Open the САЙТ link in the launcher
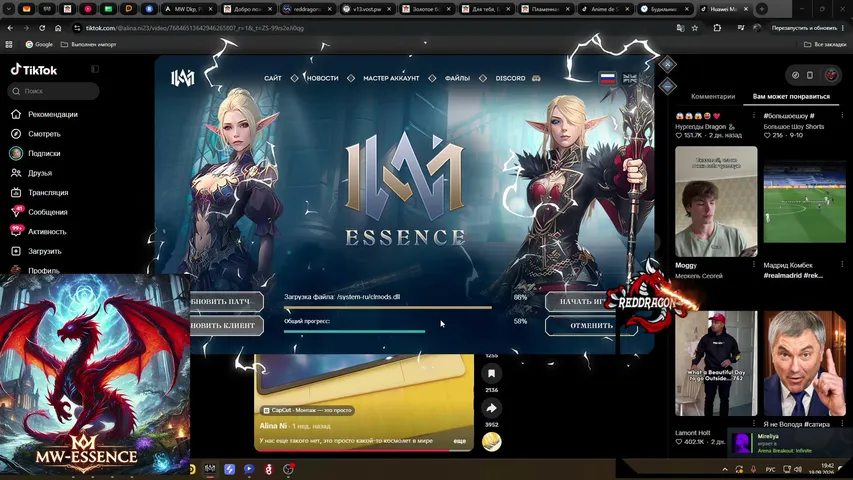 point(273,78)
